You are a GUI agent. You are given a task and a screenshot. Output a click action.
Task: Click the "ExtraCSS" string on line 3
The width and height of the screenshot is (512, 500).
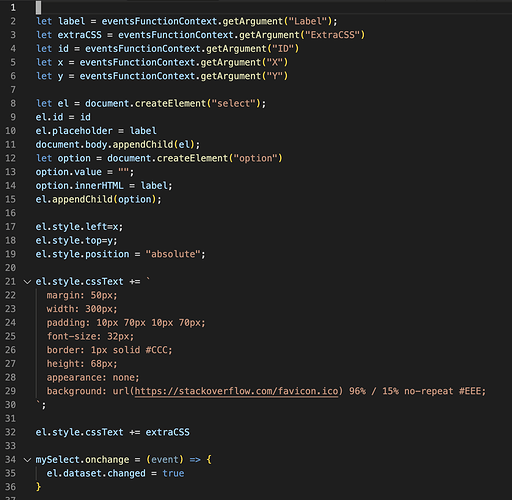pos(332,35)
